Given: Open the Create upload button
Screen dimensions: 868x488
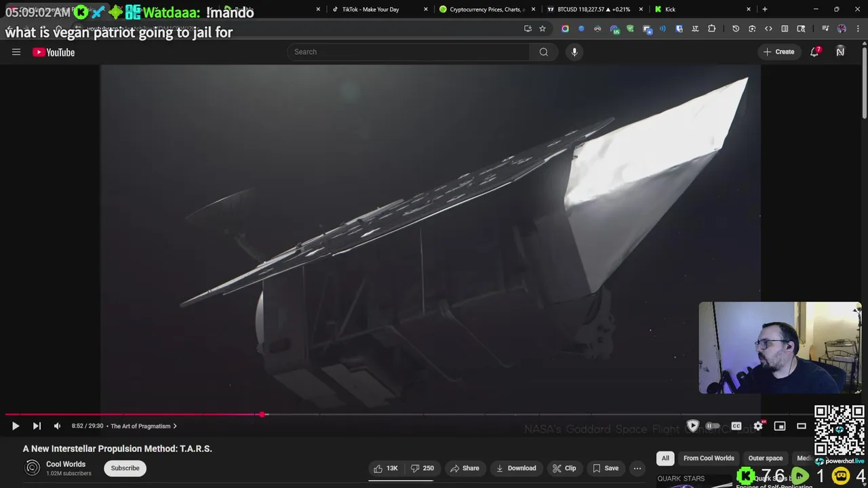Looking at the screenshot, I should tap(778, 52).
